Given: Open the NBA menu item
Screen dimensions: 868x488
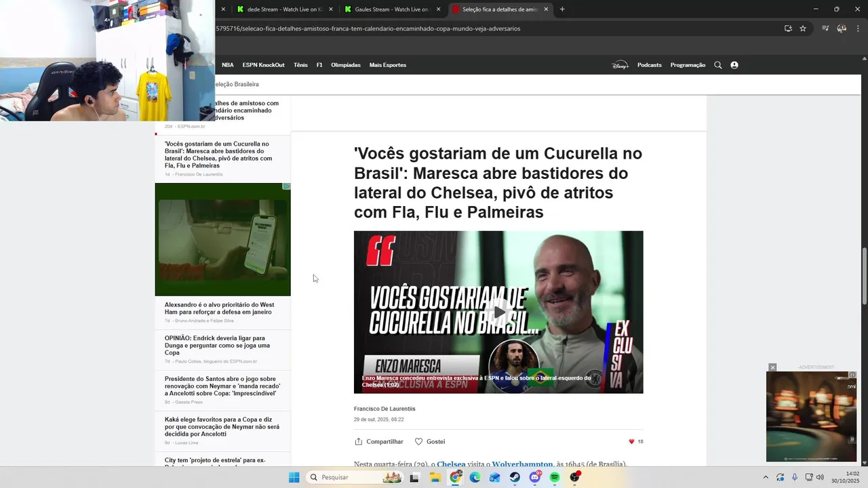Looking at the screenshot, I should click(x=228, y=65).
